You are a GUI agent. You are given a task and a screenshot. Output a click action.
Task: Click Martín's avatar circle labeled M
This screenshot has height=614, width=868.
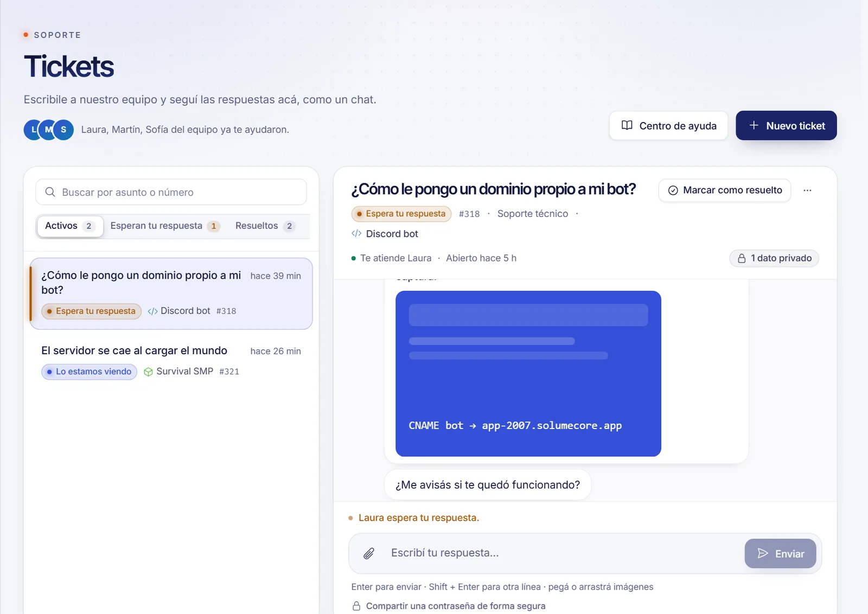coord(48,130)
